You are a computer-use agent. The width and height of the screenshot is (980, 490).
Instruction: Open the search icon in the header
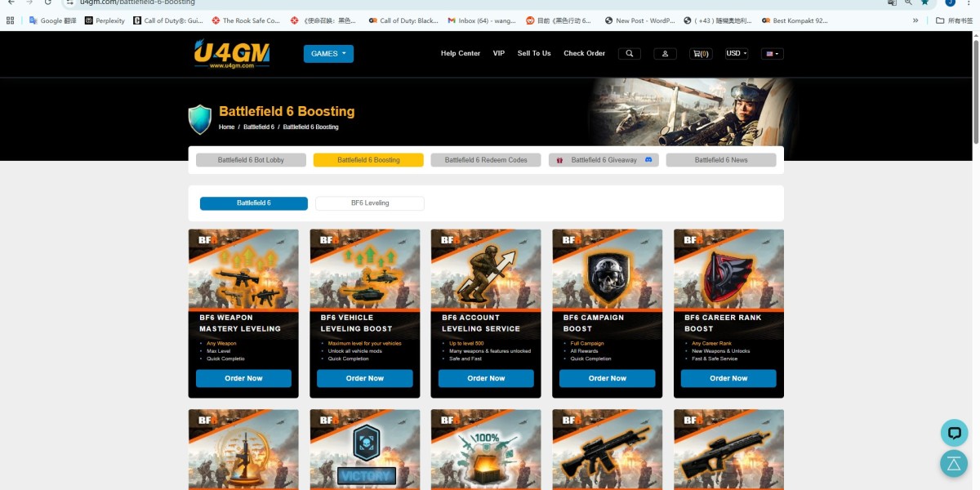pyautogui.click(x=629, y=53)
